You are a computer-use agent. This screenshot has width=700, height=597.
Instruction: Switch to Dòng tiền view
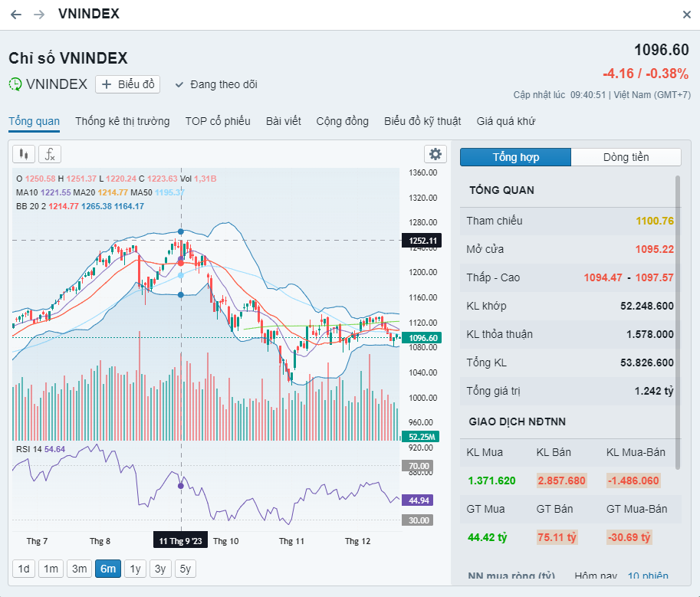point(626,157)
